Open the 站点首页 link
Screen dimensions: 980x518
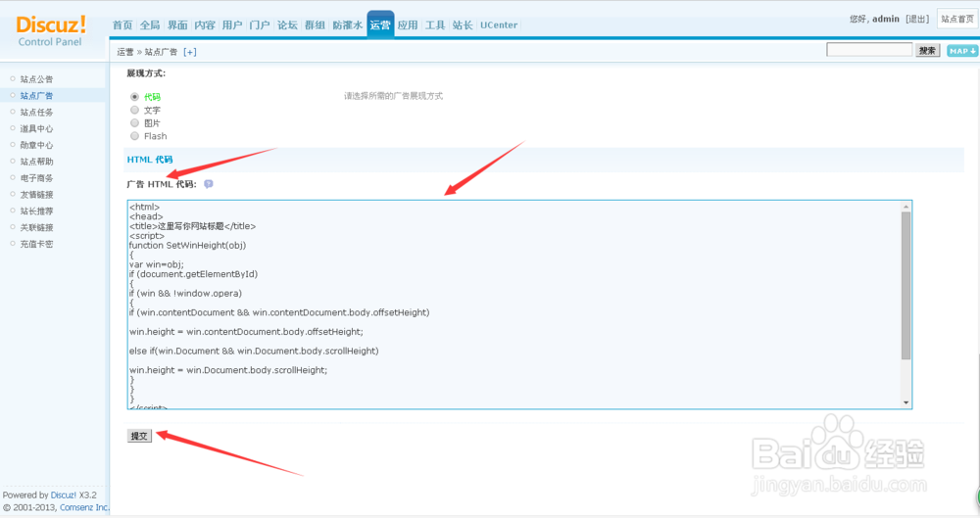(x=957, y=19)
